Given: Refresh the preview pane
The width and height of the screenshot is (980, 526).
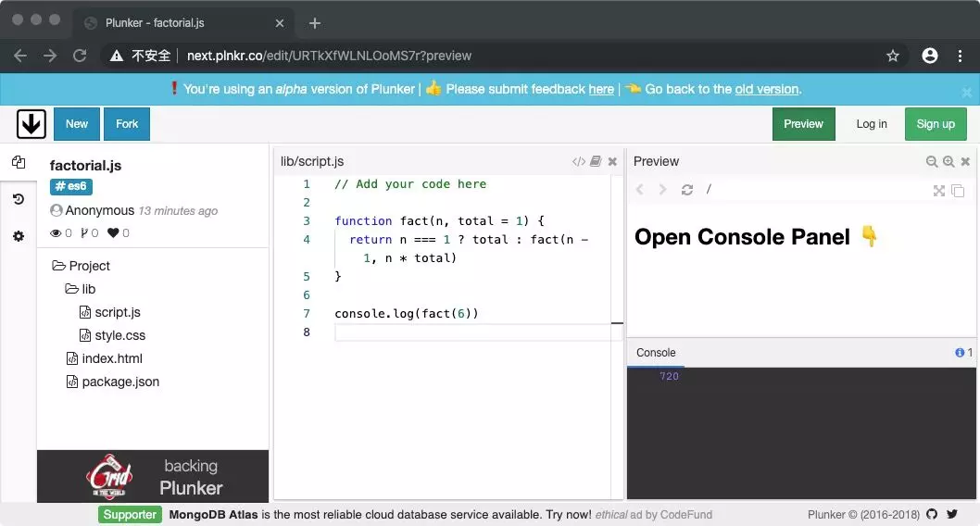Looking at the screenshot, I should [x=687, y=189].
